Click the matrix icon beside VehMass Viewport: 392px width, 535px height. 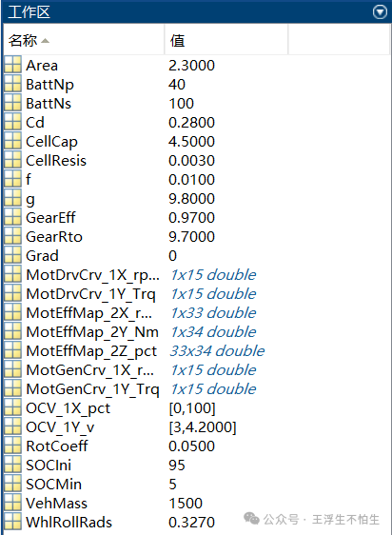click(x=13, y=504)
